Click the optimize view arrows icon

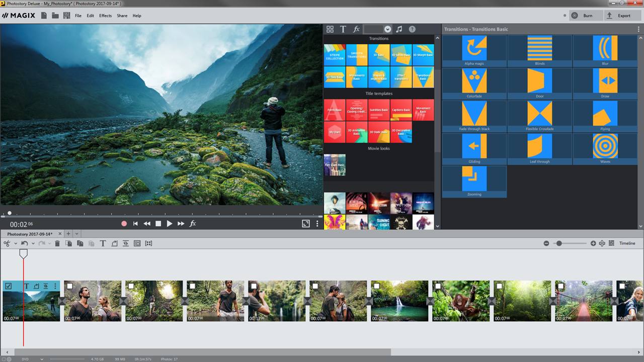(602, 243)
